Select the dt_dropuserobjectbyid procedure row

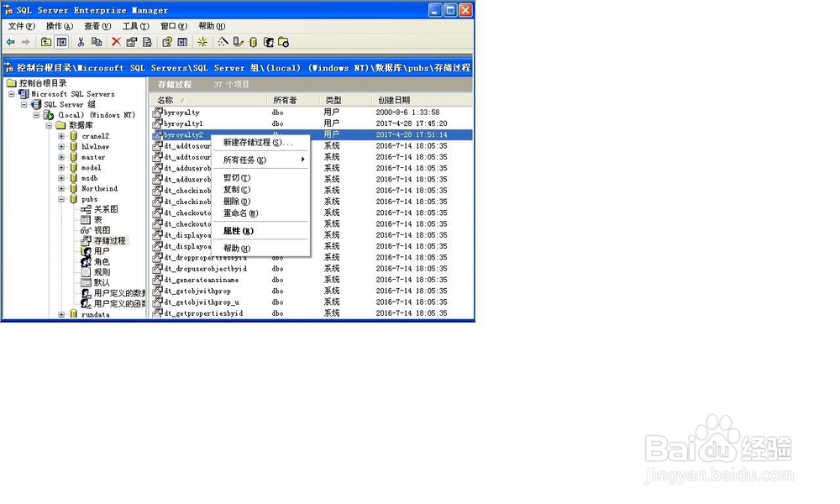(312, 269)
